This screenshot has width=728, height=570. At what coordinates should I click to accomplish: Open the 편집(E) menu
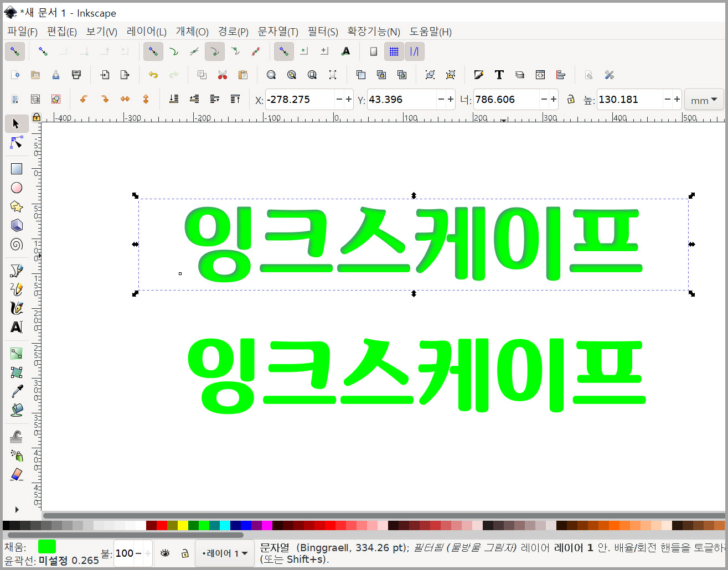(x=61, y=32)
